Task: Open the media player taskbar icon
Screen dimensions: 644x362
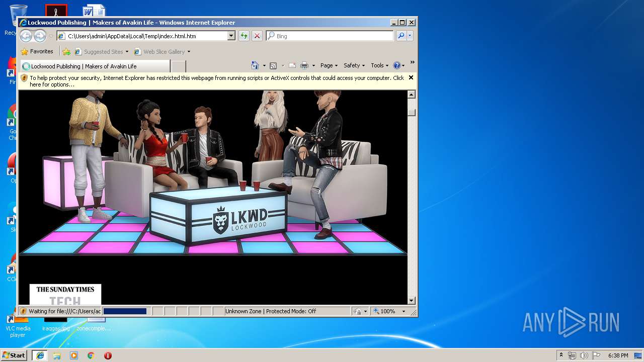Action: tap(74, 355)
